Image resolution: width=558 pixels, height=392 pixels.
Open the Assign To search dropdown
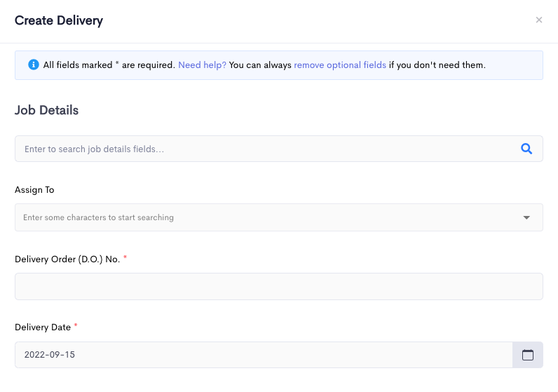[278, 217]
